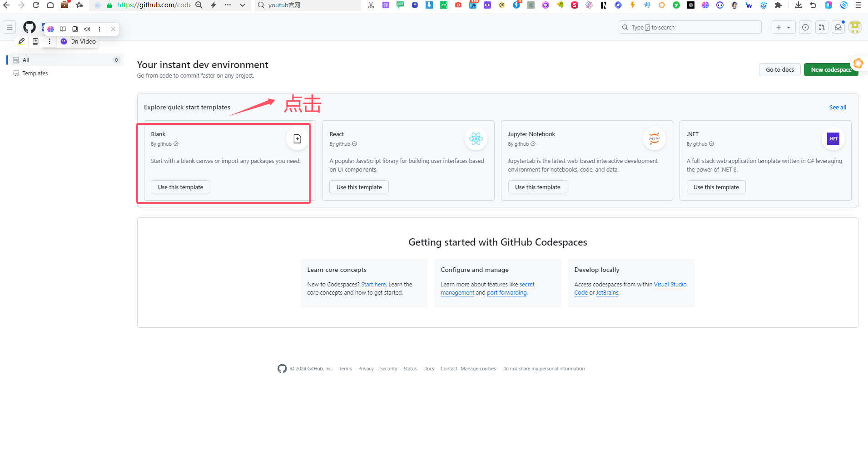Expand the address bar chevron dropdown
The height and width of the screenshot is (453, 868).
click(243, 5)
